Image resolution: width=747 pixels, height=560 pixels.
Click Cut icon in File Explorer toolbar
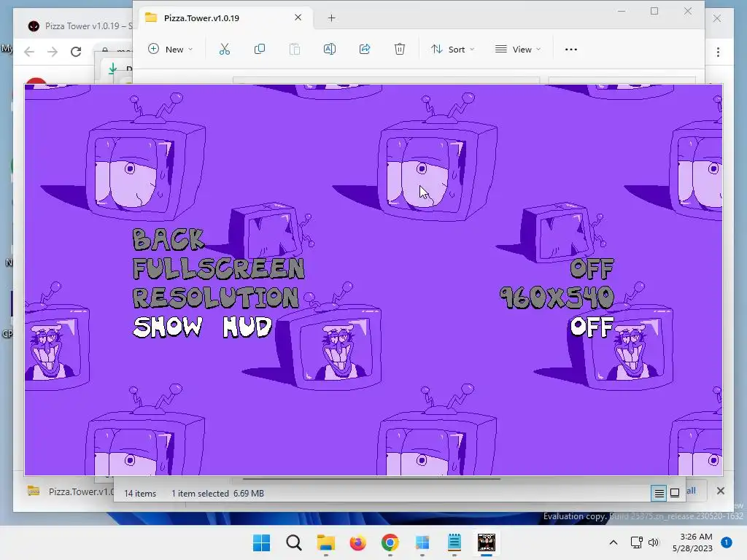225,49
